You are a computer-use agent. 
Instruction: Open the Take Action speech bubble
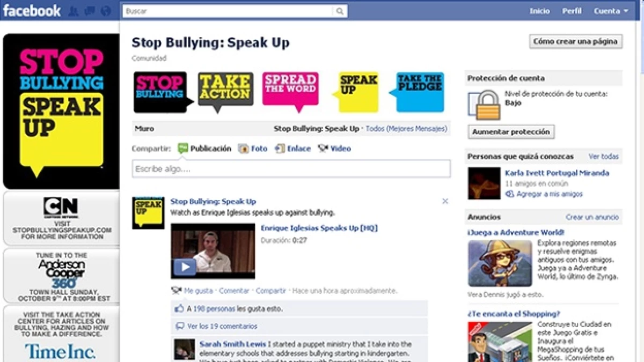tap(225, 92)
